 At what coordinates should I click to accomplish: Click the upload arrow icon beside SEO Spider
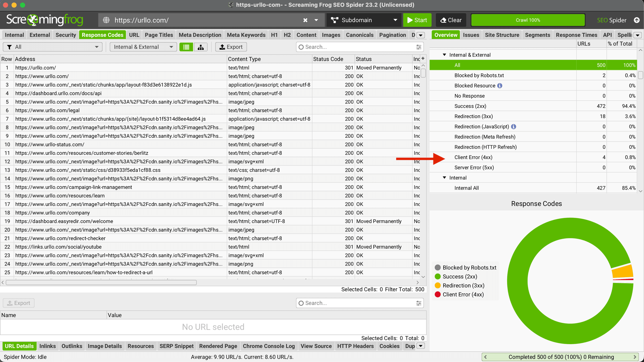(637, 20)
